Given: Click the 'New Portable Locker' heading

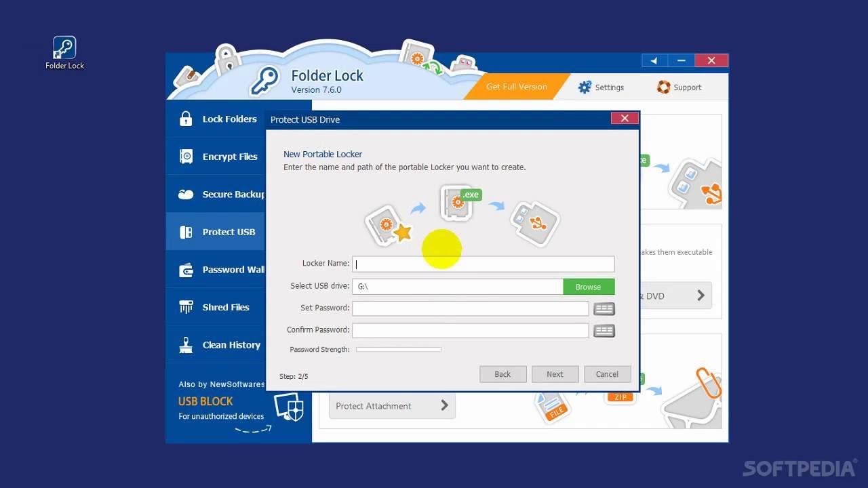Looking at the screenshot, I should coord(323,154).
